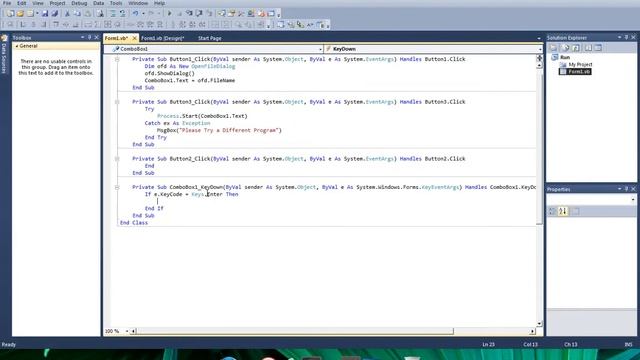Screen dimensions: 640x360
Task: Select Form1.vb in Solution Explorer
Action: coord(579,71)
